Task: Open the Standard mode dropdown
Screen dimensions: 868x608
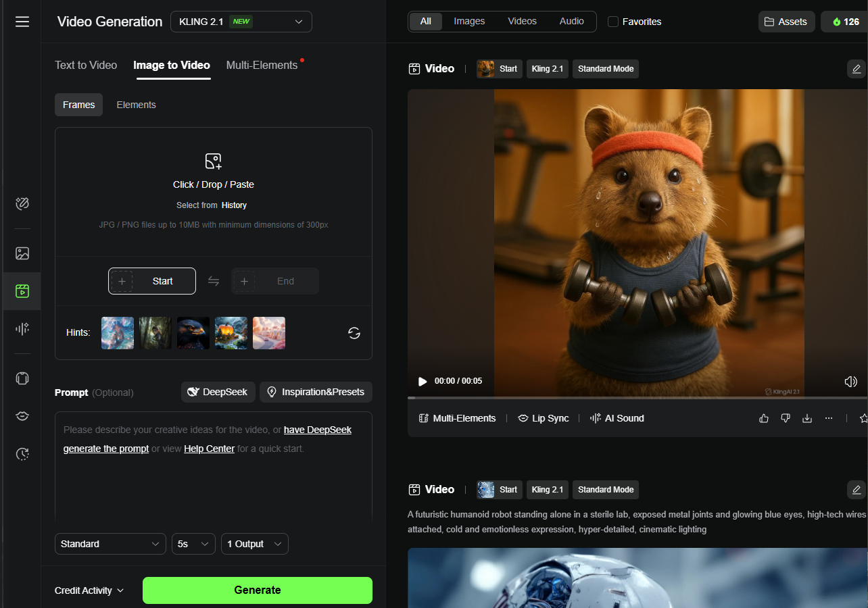Action: pos(110,544)
